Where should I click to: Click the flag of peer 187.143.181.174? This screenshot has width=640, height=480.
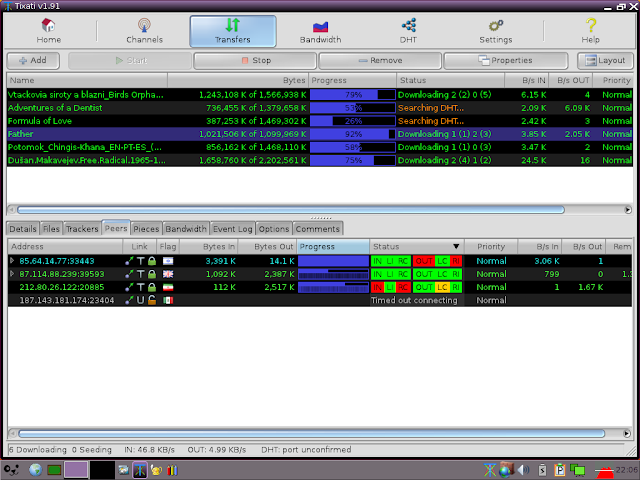[168, 300]
